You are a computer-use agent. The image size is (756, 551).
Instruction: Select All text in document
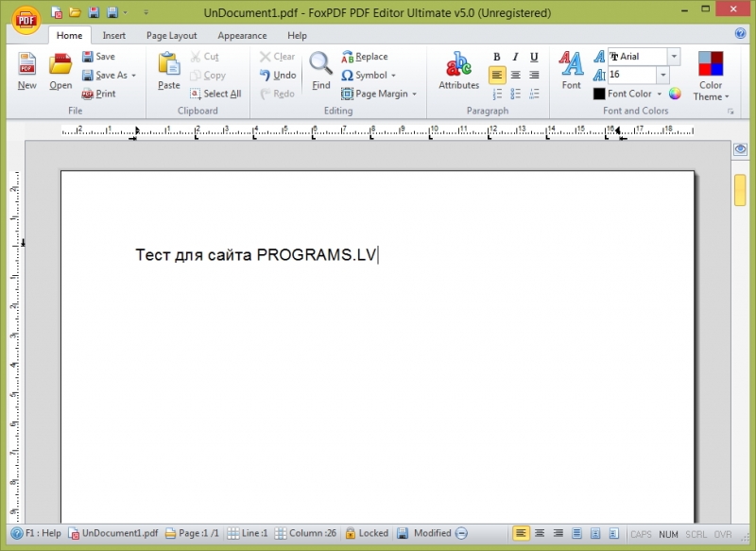(215, 94)
